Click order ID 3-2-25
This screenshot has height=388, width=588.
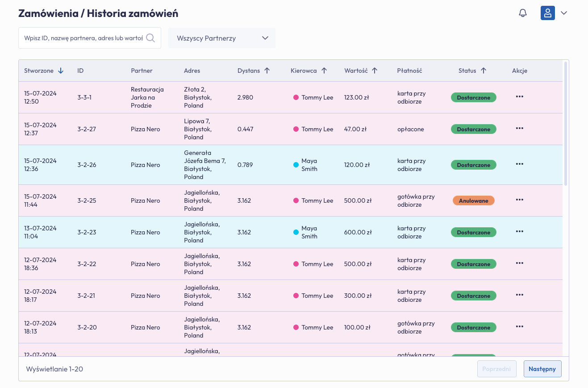point(87,200)
